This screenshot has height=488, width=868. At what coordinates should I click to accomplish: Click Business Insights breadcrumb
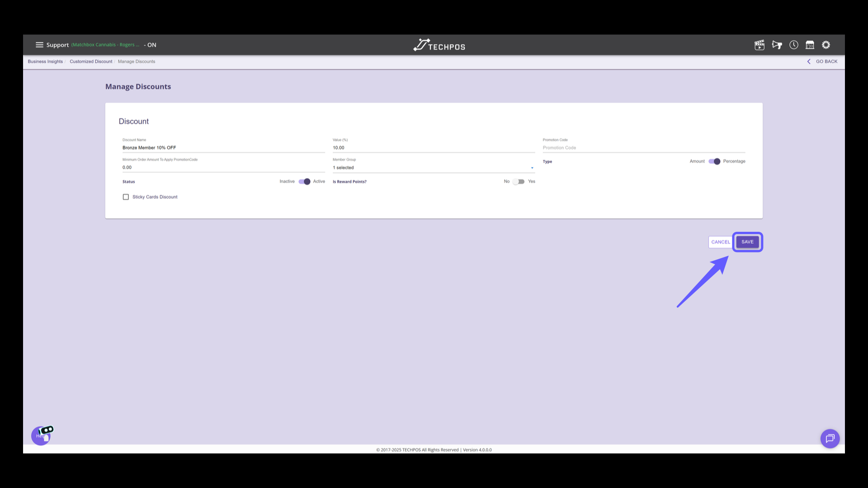pyautogui.click(x=45, y=61)
